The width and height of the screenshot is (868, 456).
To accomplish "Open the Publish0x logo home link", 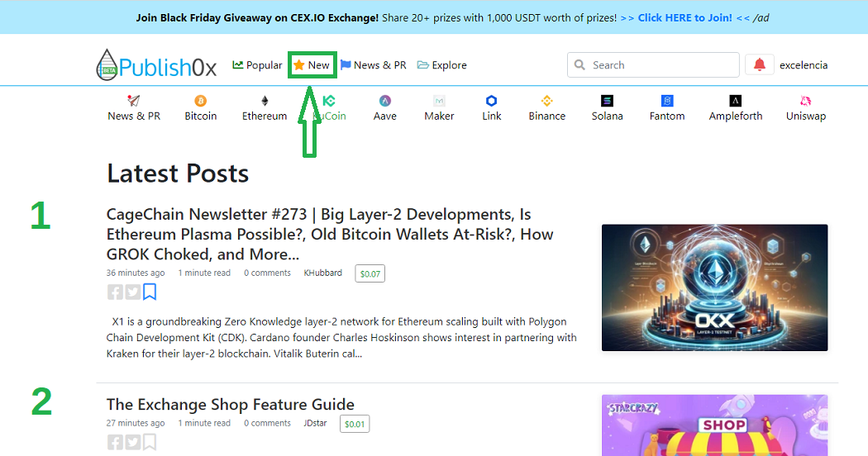I will [156, 65].
